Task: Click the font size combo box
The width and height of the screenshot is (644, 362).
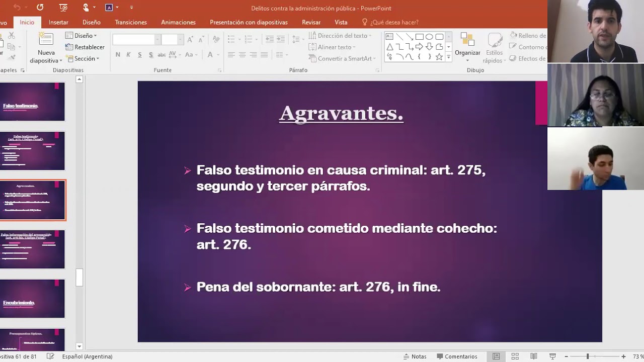Action: [x=173, y=40]
